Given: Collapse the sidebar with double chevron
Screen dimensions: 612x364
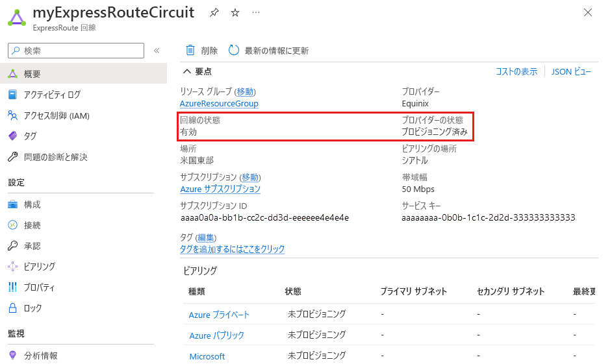Looking at the screenshot, I should (157, 51).
